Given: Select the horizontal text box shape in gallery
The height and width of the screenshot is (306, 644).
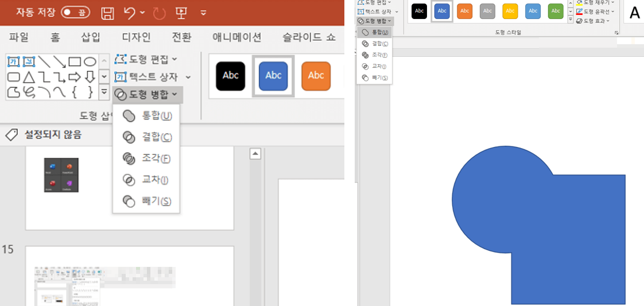Looking at the screenshot, I should point(14,62).
